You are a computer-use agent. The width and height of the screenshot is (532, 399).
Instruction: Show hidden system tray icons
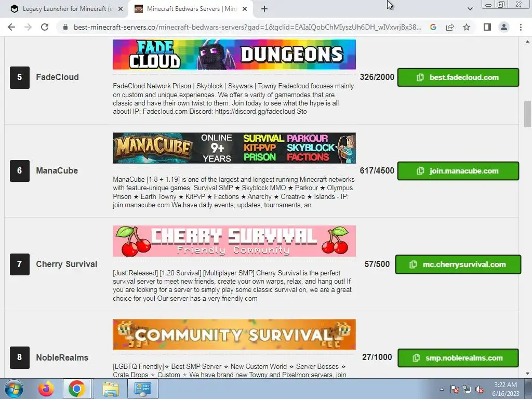pyautogui.click(x=442, y=389)
